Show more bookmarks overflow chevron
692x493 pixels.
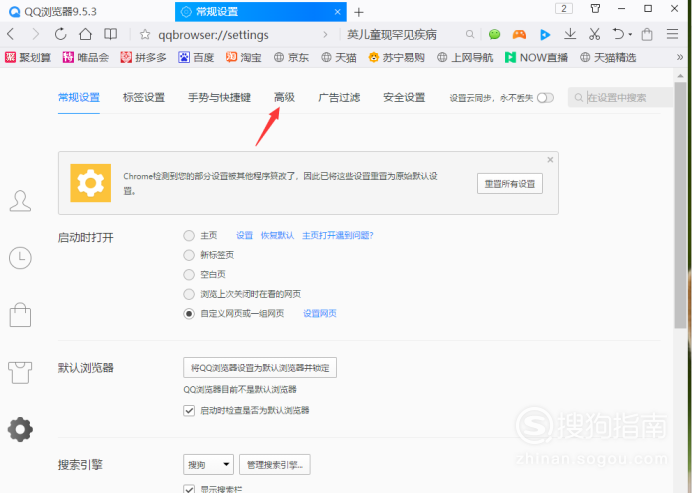tap(680, 57)
